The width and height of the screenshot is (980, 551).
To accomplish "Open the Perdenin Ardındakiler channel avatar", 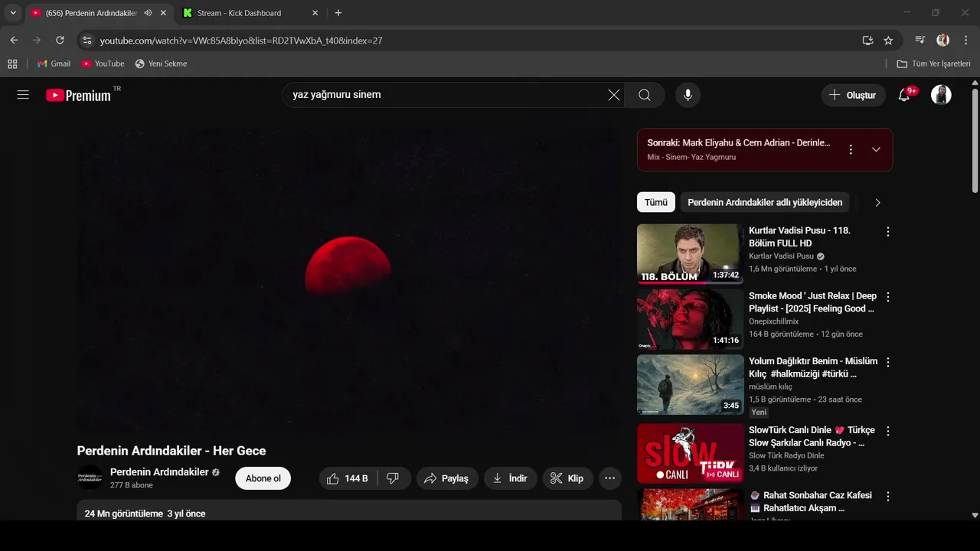I will (x=90, y=478).
